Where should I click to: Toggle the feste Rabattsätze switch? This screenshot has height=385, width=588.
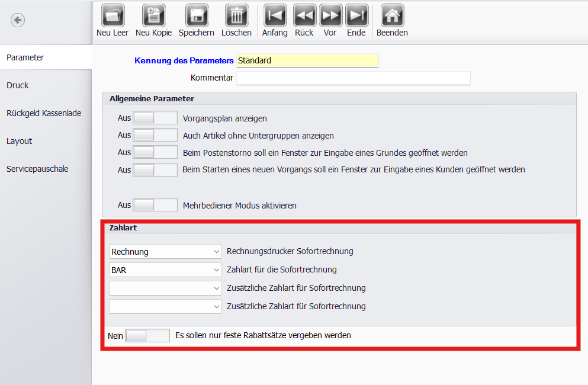coord(147,336)
